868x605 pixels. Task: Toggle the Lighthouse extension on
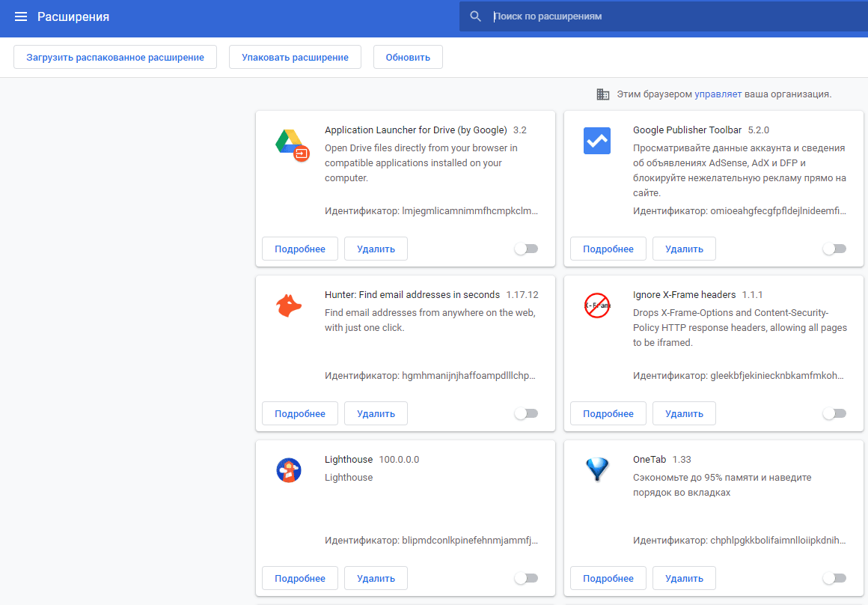point(526,578)
